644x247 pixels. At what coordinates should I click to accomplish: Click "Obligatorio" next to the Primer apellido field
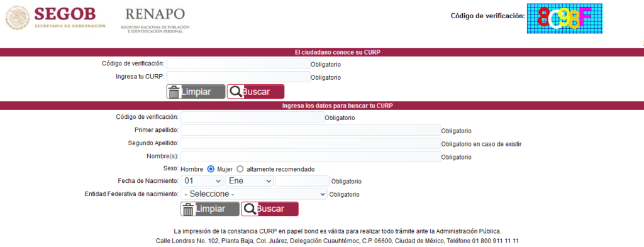457,131
